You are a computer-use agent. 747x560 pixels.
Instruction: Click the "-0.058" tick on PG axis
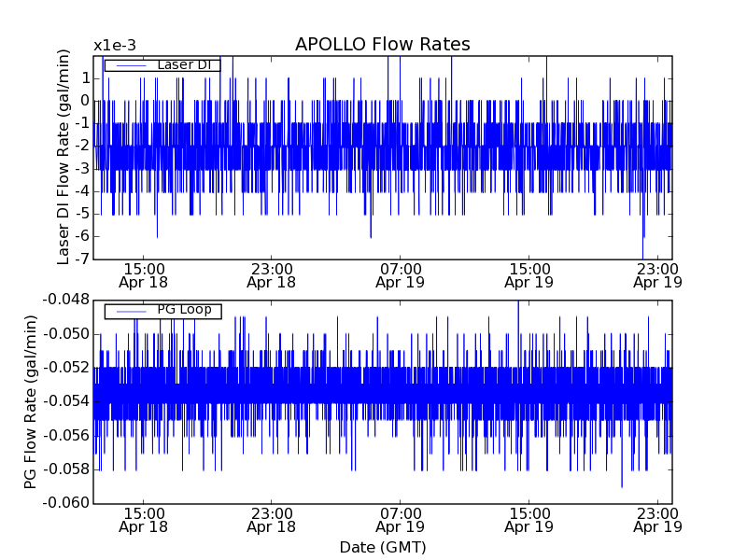coord(66,469)
